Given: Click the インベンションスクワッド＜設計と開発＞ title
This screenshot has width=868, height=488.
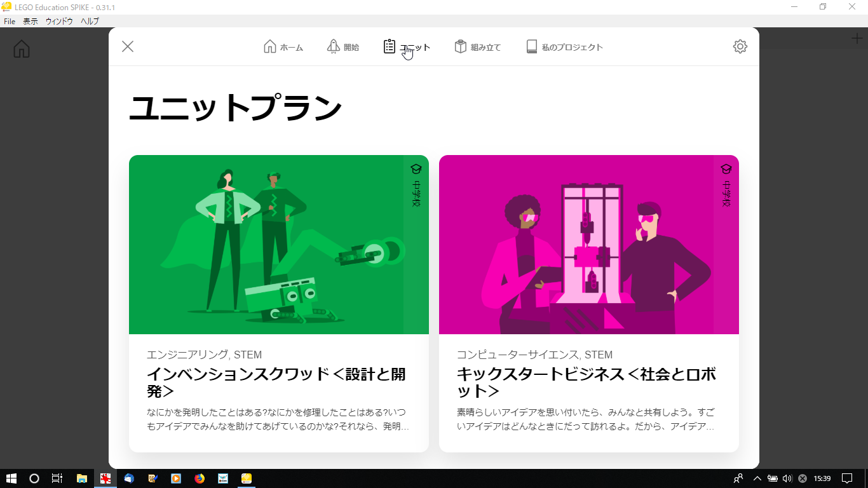Looking at the screenshot, I should point(276,382).
